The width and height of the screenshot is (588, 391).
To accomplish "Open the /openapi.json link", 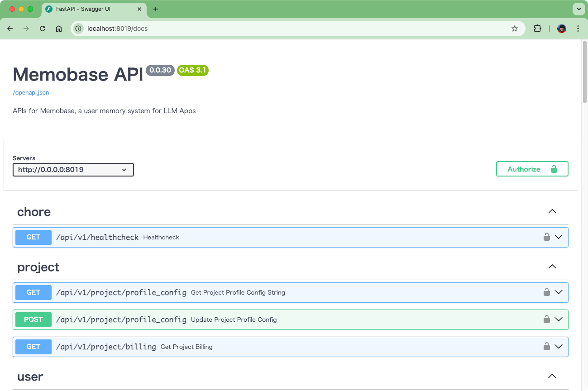I will click(31, 92).
